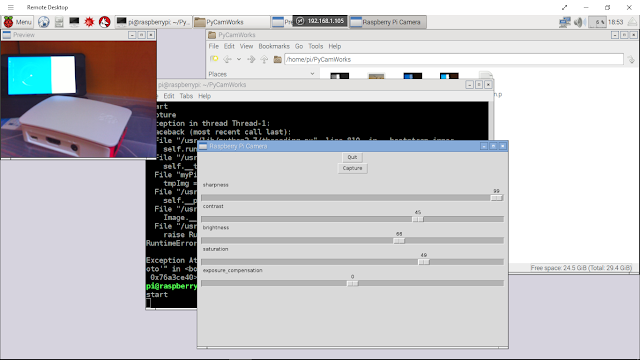Open the file manager taskbar icon
Image resolution: width=640 pixels, height=360 pixels.
59,22
